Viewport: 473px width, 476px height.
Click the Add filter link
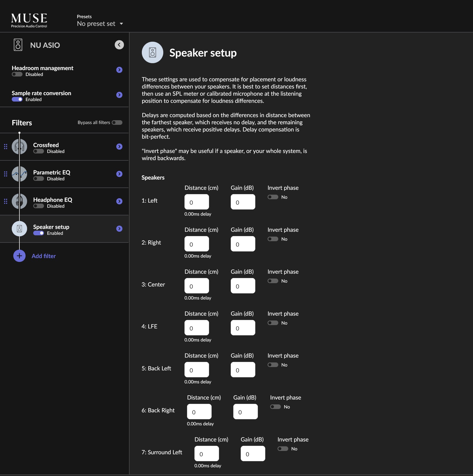pos(44,256)
